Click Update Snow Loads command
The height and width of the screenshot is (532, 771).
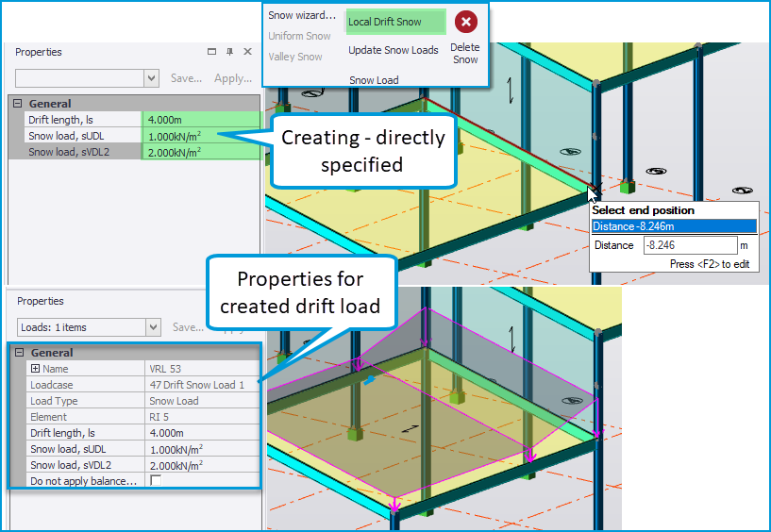[x=393, y=50]
